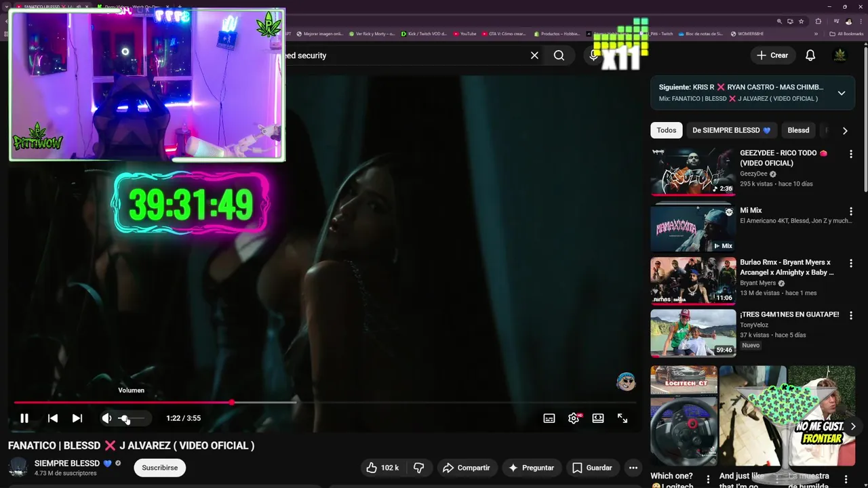The width and height of the screenshot is (868, 488).
Task: Open All Bookmarks folder
Action: click(x=846, y=33)
